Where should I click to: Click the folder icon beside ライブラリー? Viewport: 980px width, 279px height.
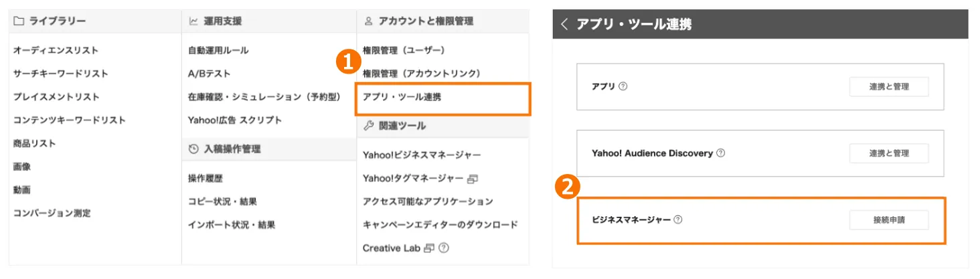point(19,21)
